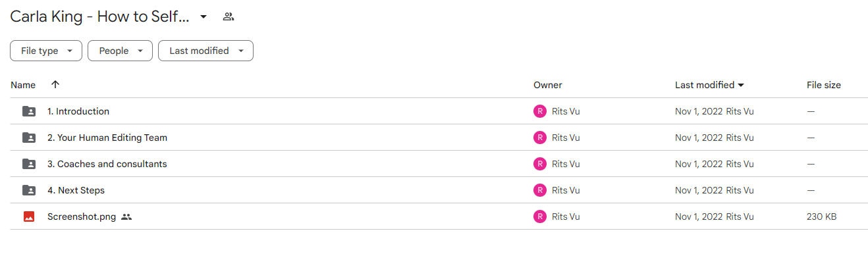
Task: Select the 2. Your Human Editing Team folder icon
Action: (x=28, y=138)
